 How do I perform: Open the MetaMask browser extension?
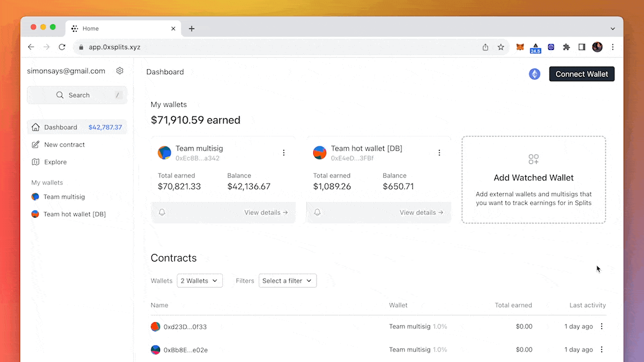pos(519,47)
